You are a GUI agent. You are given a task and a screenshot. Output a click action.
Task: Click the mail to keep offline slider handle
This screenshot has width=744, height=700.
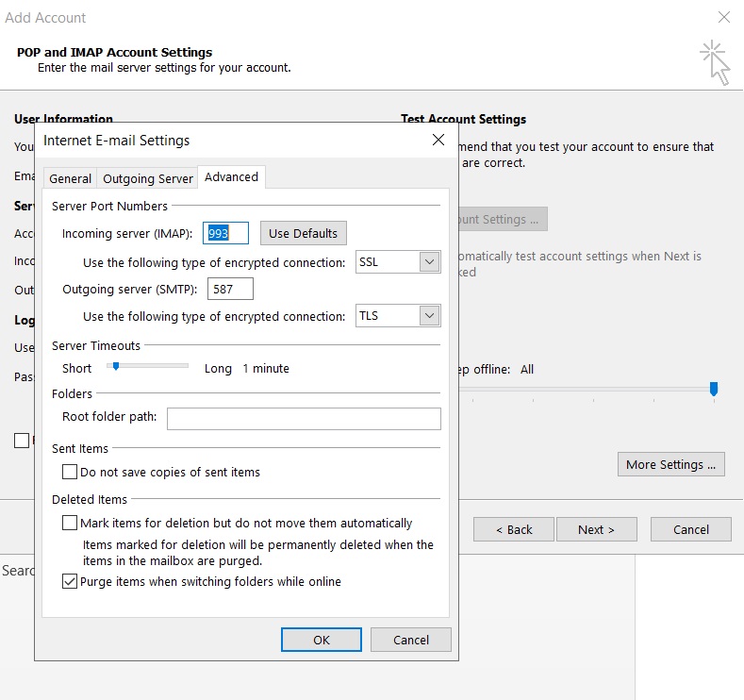point(714,389)
